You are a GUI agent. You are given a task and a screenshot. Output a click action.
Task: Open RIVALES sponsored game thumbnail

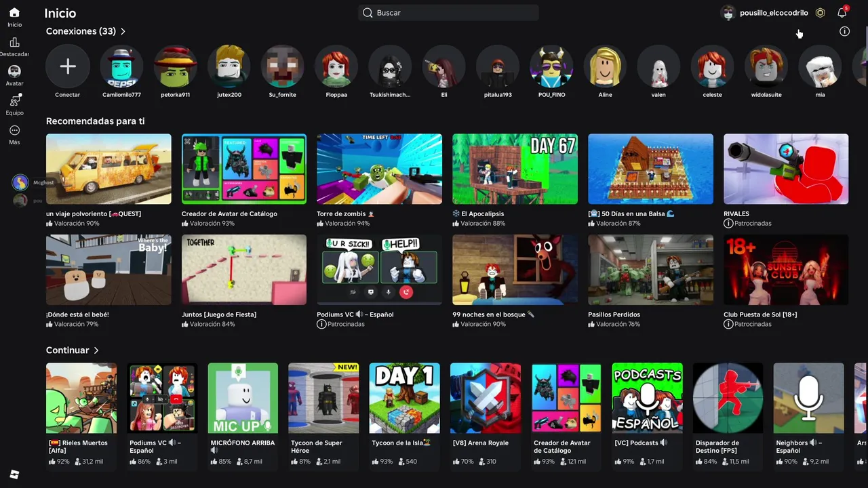(x=786, y=169)
